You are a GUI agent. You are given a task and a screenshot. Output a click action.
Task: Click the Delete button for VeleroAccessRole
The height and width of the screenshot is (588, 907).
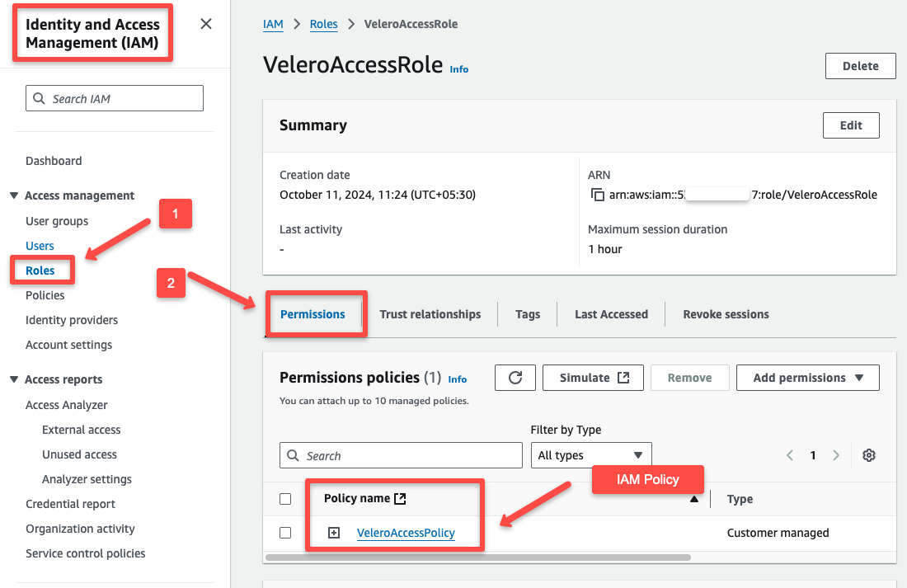pyautogui.click(x=860, y=65)
